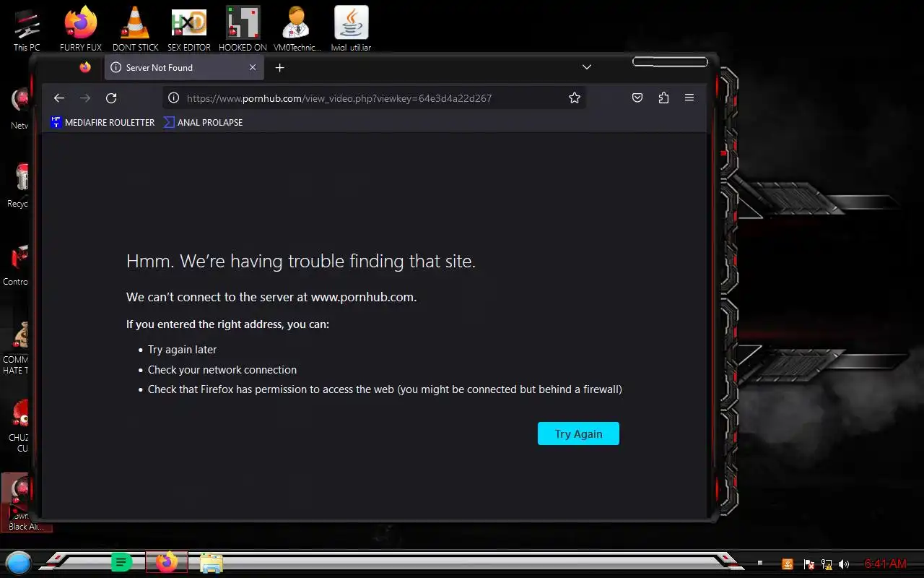Select the VLC cone icon DONT STICK
Viewport: 924px width, 578px height.
point(135,29)
